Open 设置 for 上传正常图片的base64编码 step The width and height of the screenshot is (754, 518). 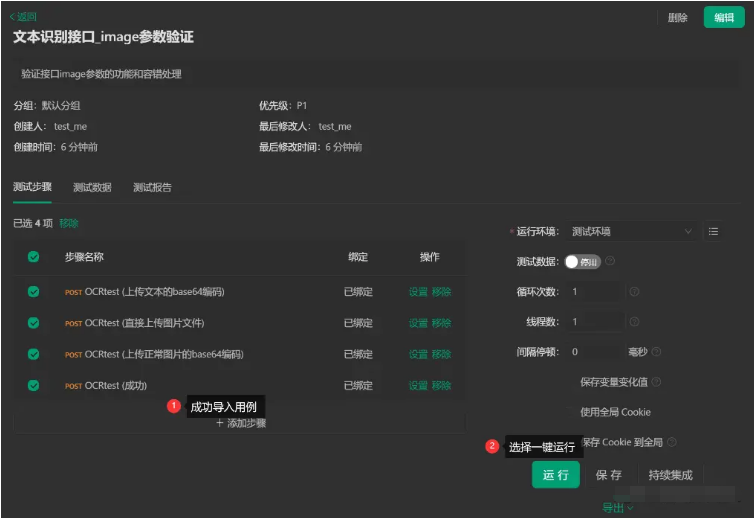(418, 354)
